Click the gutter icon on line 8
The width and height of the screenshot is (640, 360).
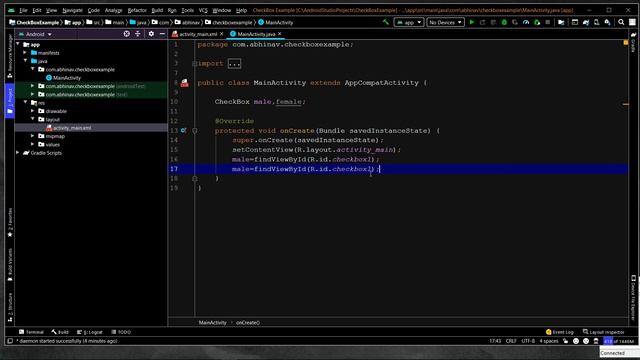point(184,83)
